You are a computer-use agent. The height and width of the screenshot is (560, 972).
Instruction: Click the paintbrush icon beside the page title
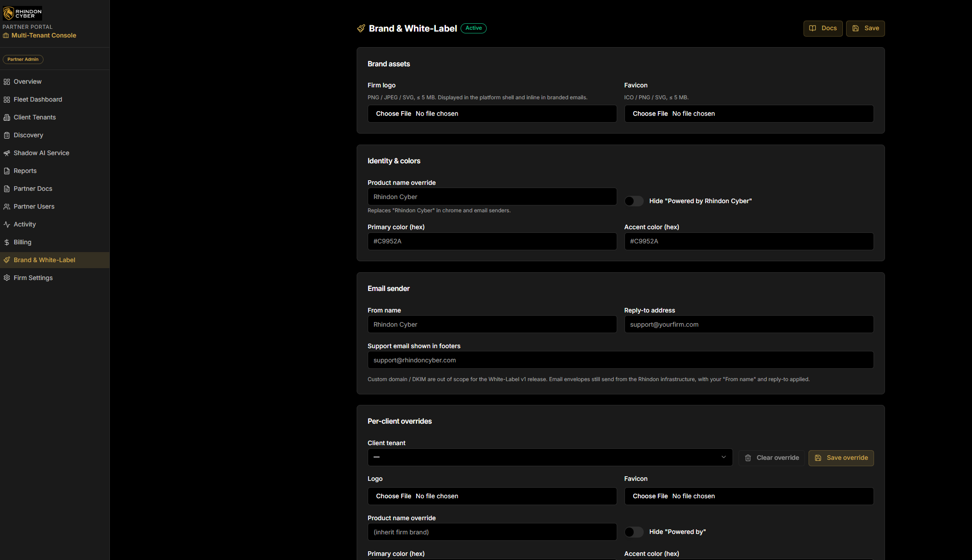pyautogui.click(x=361, y=28)
